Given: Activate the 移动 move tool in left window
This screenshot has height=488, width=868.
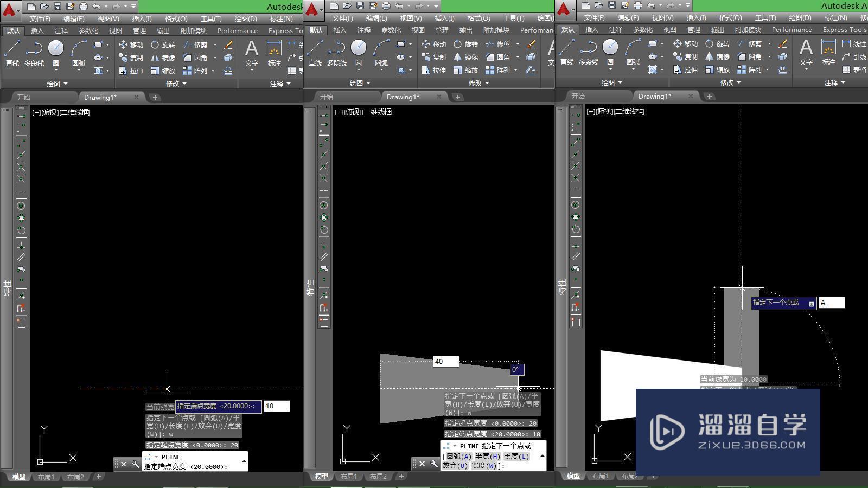Looking at the screenshot, I should [131, 44].
